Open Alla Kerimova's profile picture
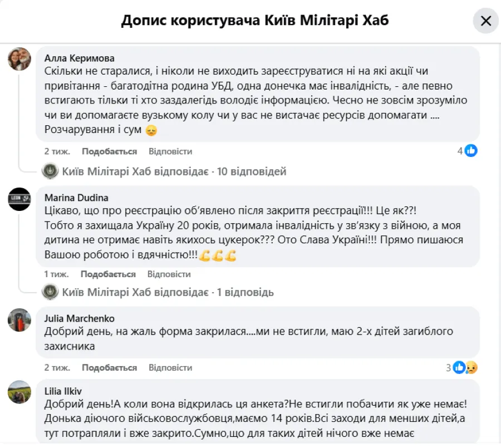501x448 pixels. [x=19, y=58]
